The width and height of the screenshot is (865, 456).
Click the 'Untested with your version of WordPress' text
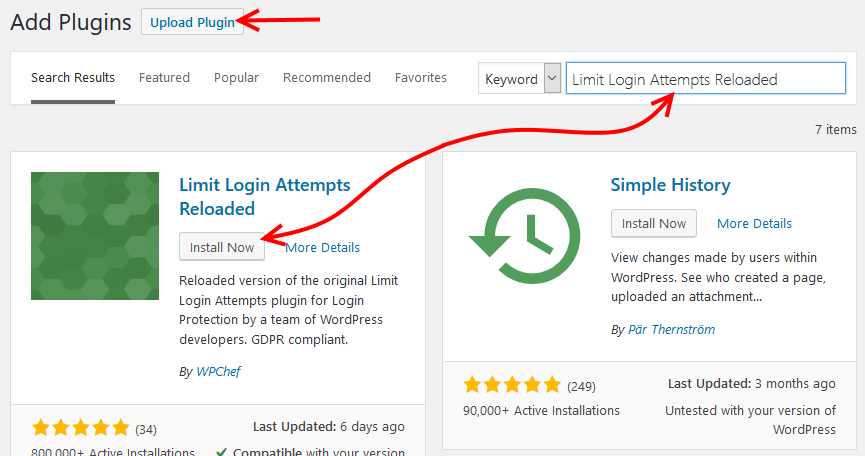click(x=750, y=420)
